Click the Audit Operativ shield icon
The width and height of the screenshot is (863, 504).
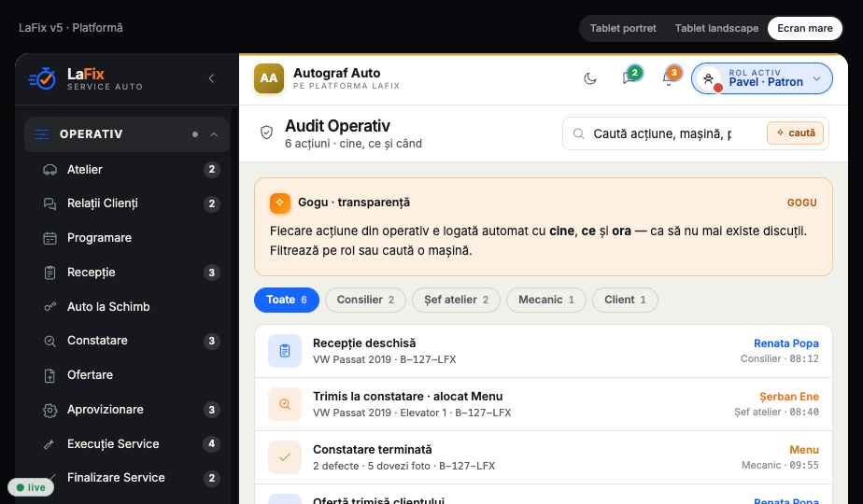point(266,132)
